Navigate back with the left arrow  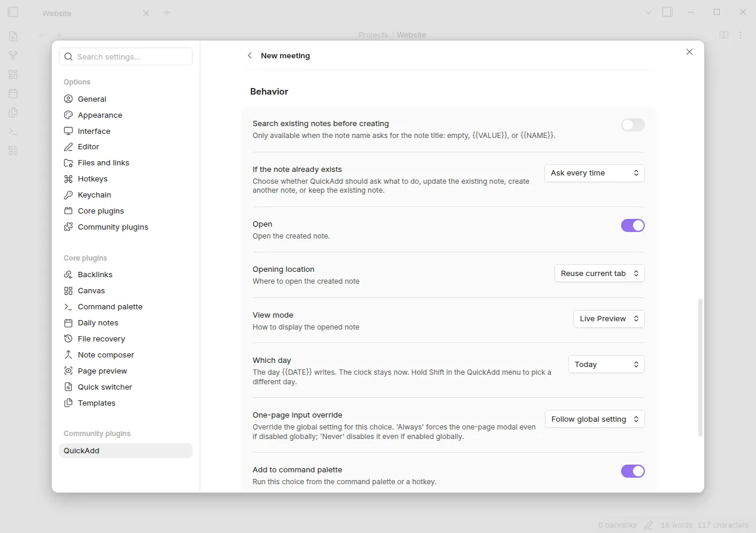coord(42,35)
